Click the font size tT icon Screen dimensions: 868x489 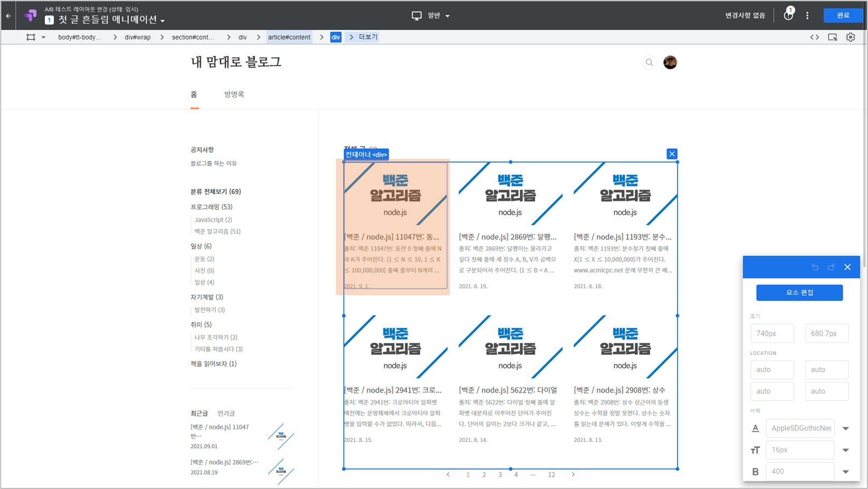click(755, 450)
